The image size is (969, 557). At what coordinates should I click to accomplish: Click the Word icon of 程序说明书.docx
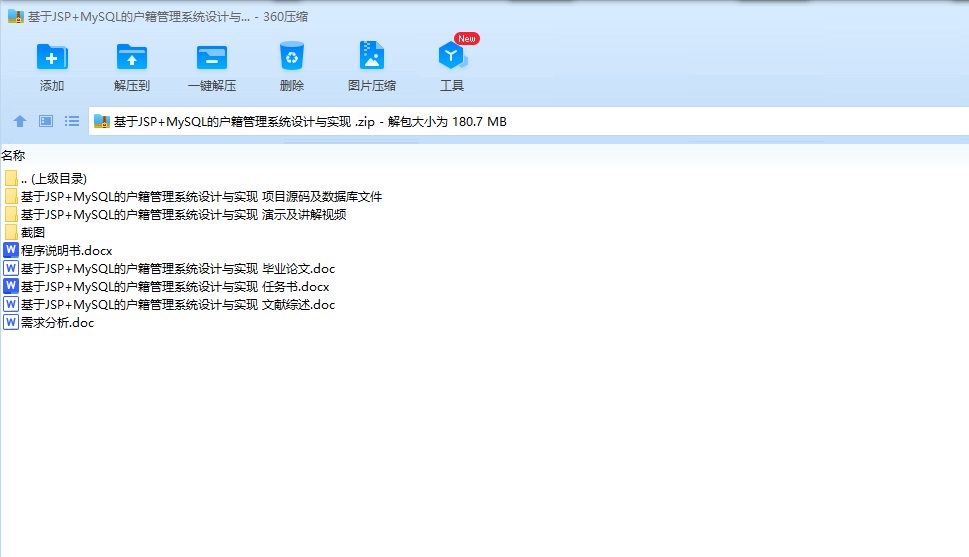pos(11,250)
